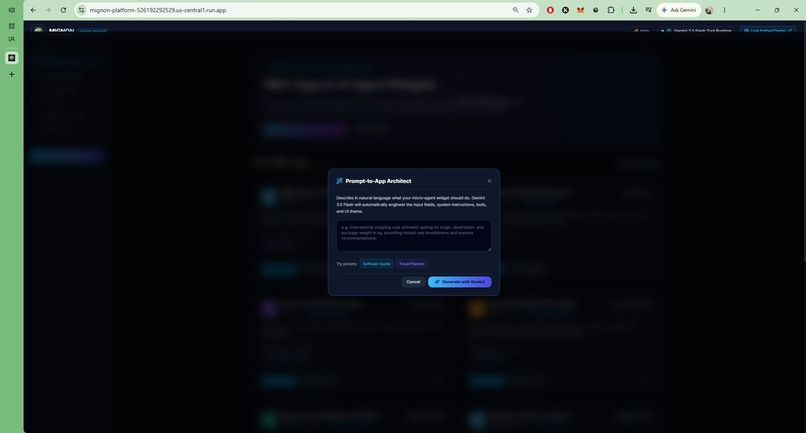Click the zoom magnifier icon in address bar
The height and width of the screenshot is (433, 806).
tap(515, 10)
